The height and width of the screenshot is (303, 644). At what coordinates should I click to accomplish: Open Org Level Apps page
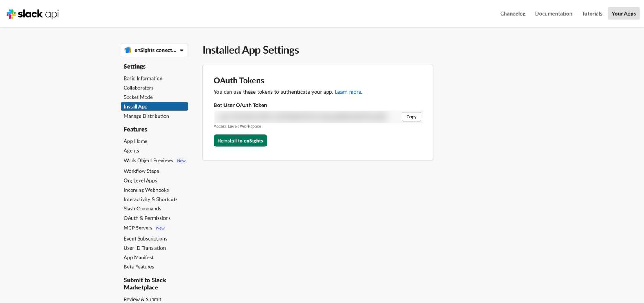point(140,180)
